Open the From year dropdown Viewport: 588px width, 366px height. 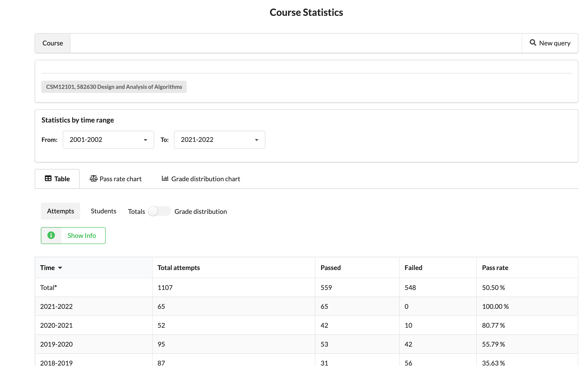(108, 140)
